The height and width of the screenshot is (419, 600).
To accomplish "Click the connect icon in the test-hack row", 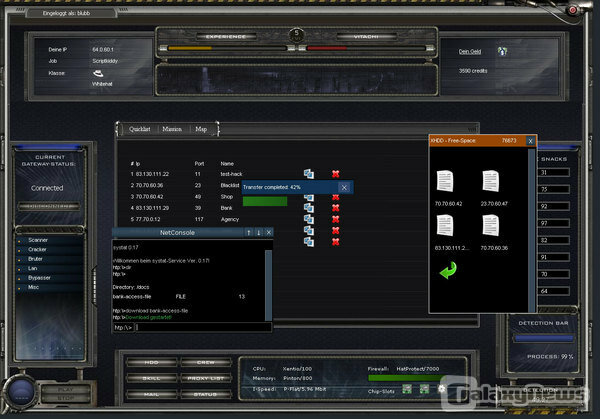I will pyautogui.click(x=309, y=174).
